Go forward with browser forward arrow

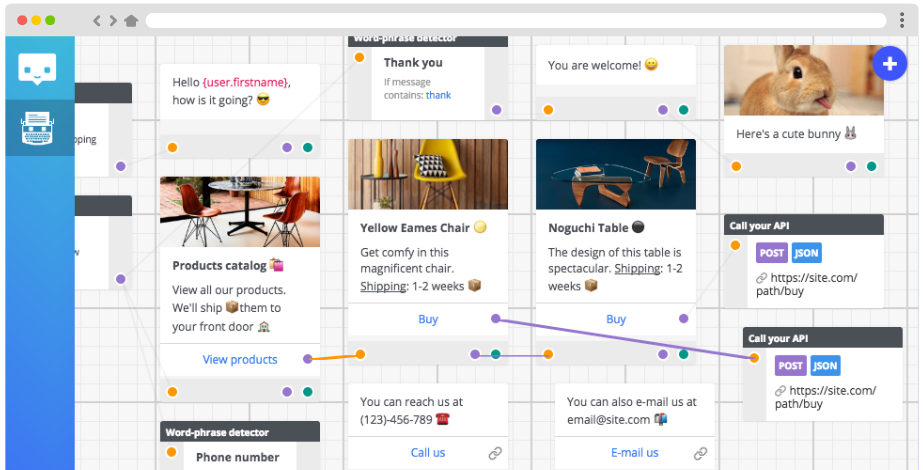click(113, 21)
